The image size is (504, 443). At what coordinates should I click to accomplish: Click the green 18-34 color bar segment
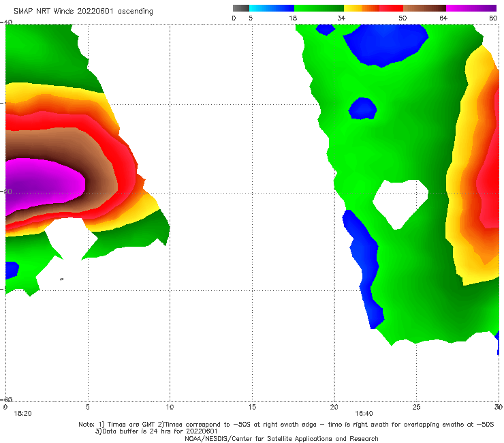(x=319, y=8)
